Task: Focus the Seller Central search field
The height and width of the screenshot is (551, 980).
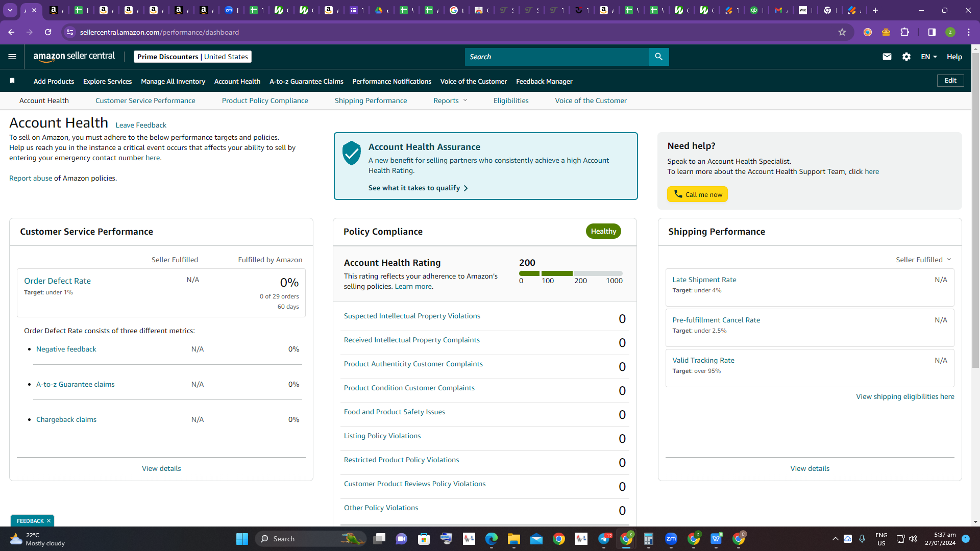Action: pos(556,57)
